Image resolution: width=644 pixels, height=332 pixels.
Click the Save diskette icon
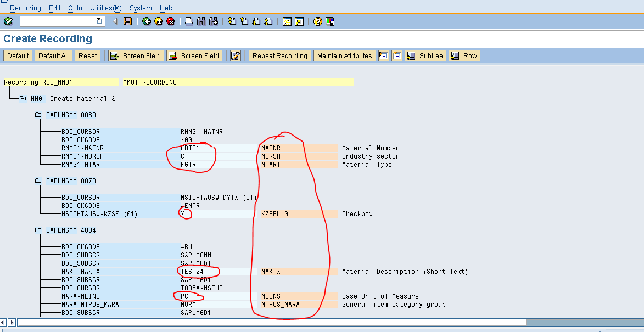(127, 22)
